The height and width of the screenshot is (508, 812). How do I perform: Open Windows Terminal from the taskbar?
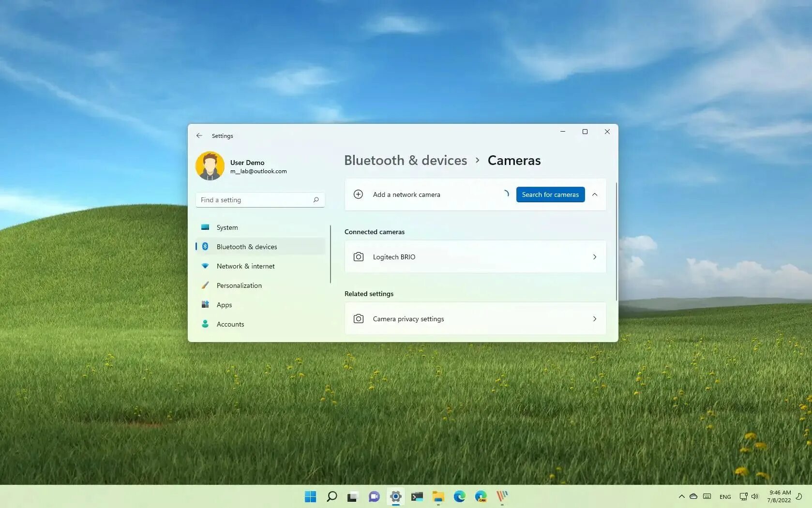coord(417,496)
